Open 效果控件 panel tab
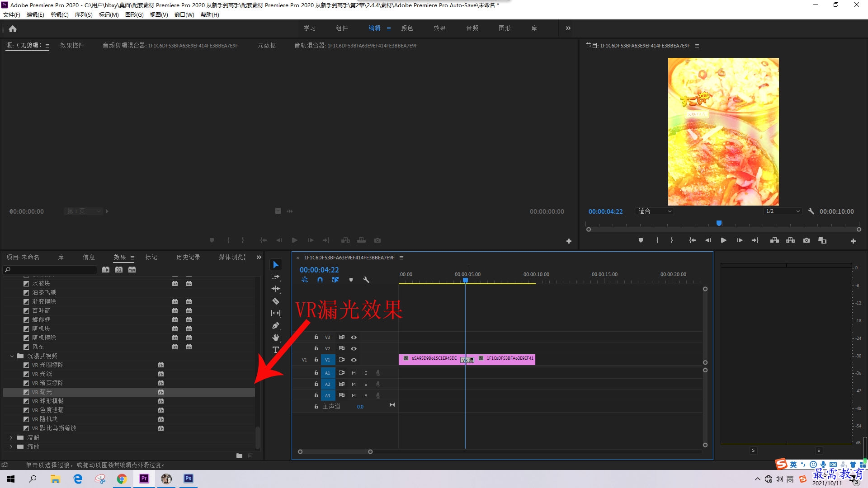Screen dimensions: 868x488 click(x=72, y=45)
